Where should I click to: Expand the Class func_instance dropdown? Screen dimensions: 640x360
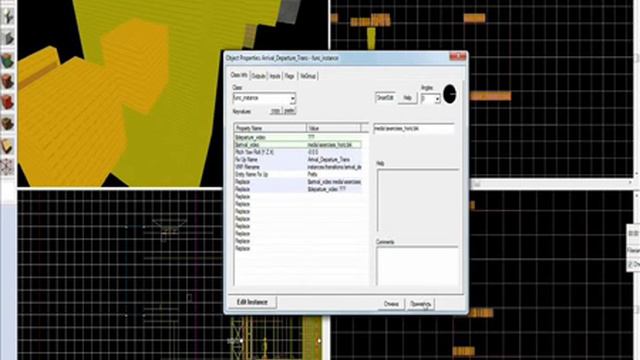tap(292, 98)
